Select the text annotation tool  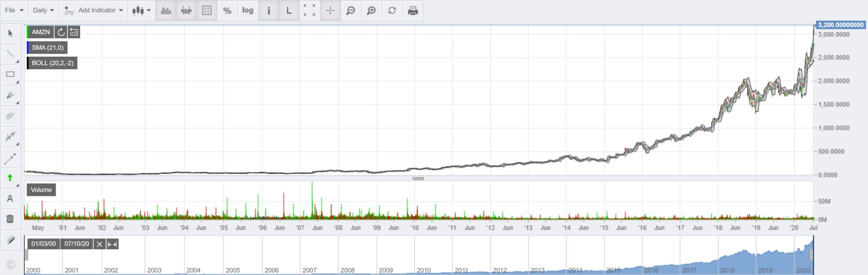10,198
